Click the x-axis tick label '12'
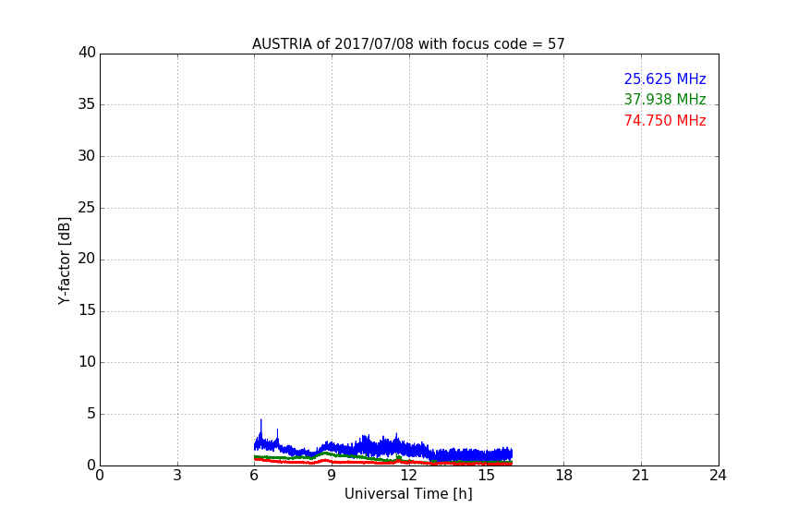Screen dimensions: 798x532 click(x=409, y=476)
